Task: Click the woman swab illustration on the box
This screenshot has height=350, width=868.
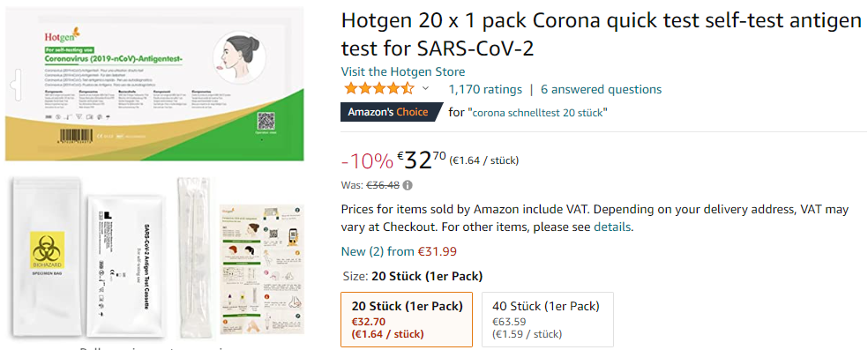Action: tap(239, 56)
